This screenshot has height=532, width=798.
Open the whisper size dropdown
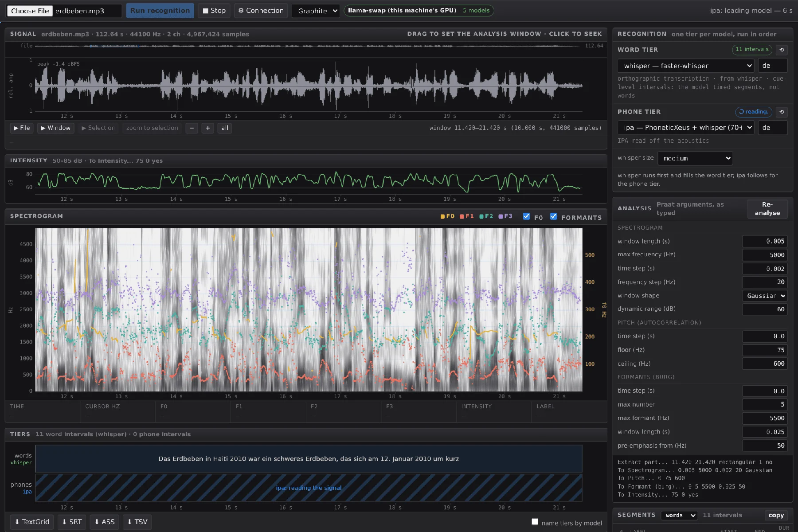click(695, 158)
